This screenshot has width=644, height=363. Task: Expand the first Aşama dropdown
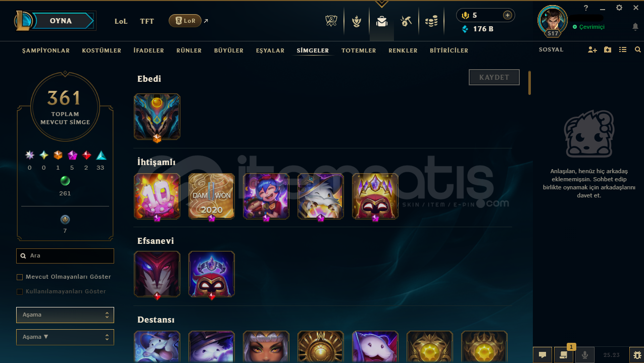pyautogui.click(x=65, y=315)
